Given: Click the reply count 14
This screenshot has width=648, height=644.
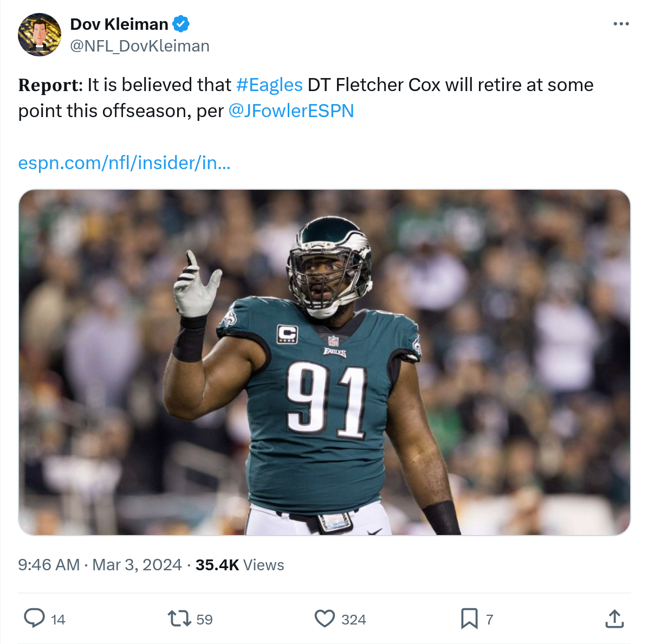Looking at the screenshot, I should click(58, 620).
